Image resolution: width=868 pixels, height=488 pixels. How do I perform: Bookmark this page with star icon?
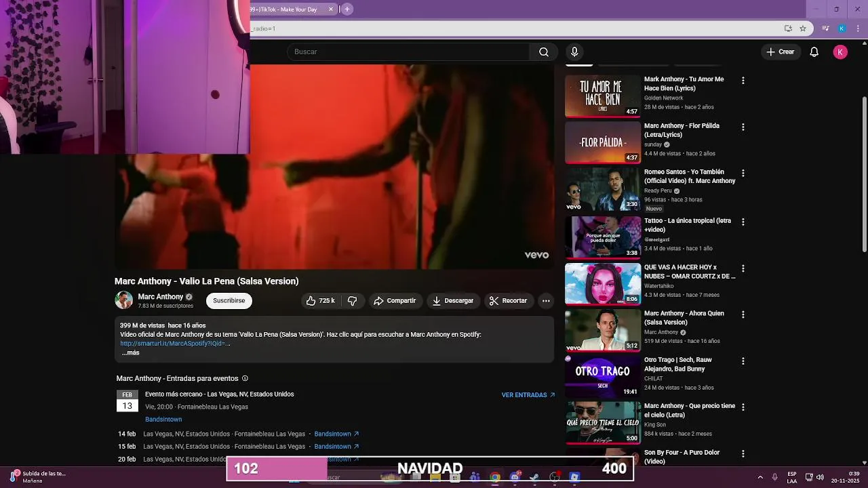(803, 28)
